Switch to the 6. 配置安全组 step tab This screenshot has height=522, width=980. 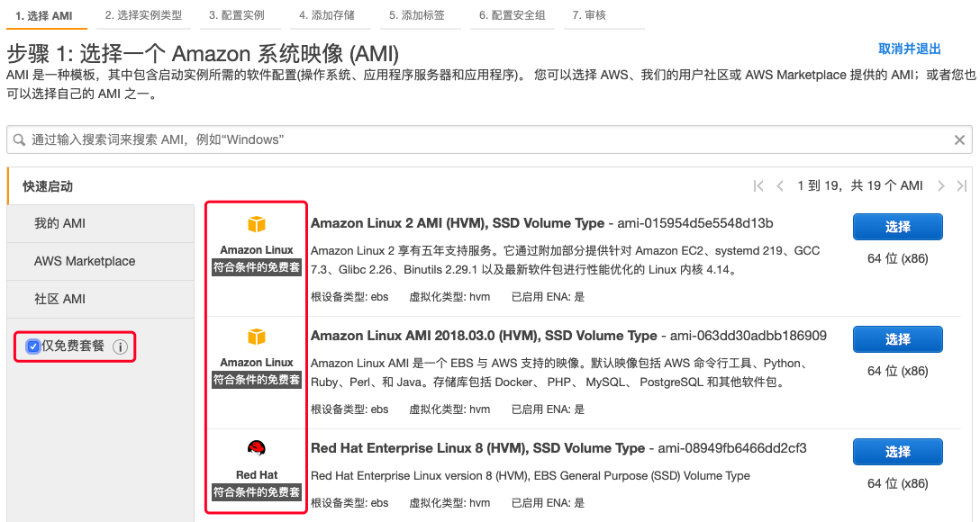point(513,15)
